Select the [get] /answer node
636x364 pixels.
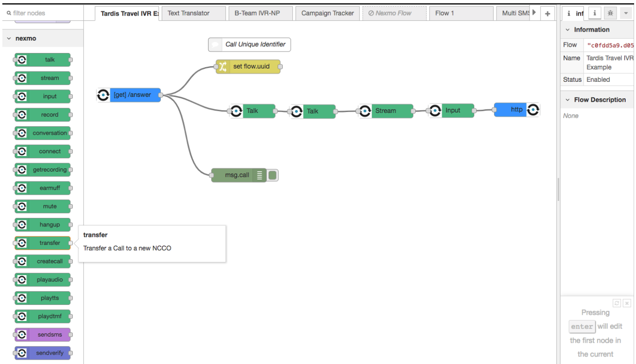[x=132, y=95]
